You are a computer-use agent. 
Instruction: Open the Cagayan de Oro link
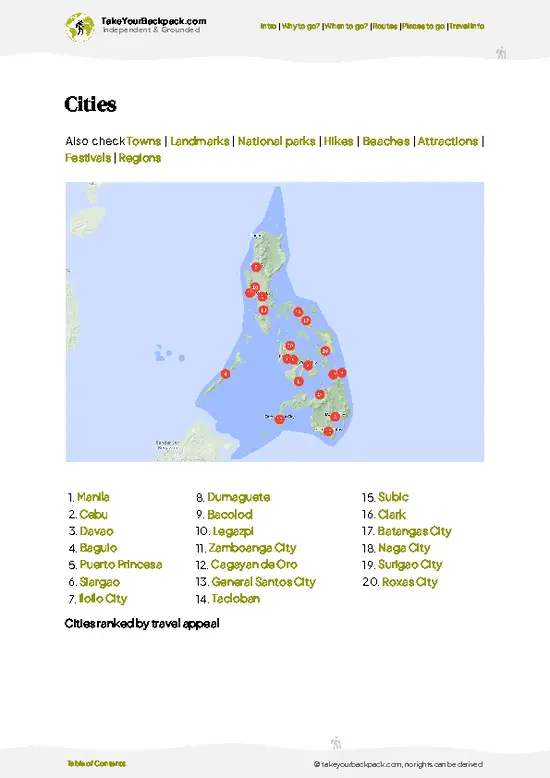(254, 565)
